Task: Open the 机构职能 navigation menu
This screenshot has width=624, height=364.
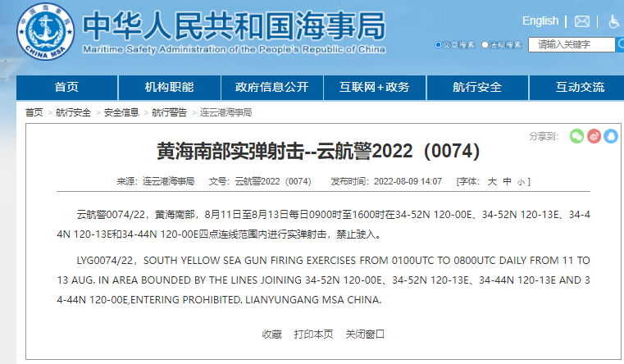Action: click(x=169, y=87)
